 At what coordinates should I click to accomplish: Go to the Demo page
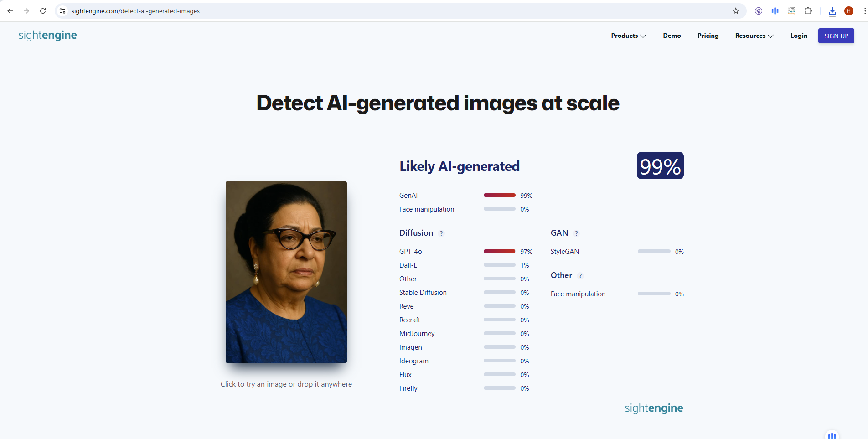click(672, 36)
